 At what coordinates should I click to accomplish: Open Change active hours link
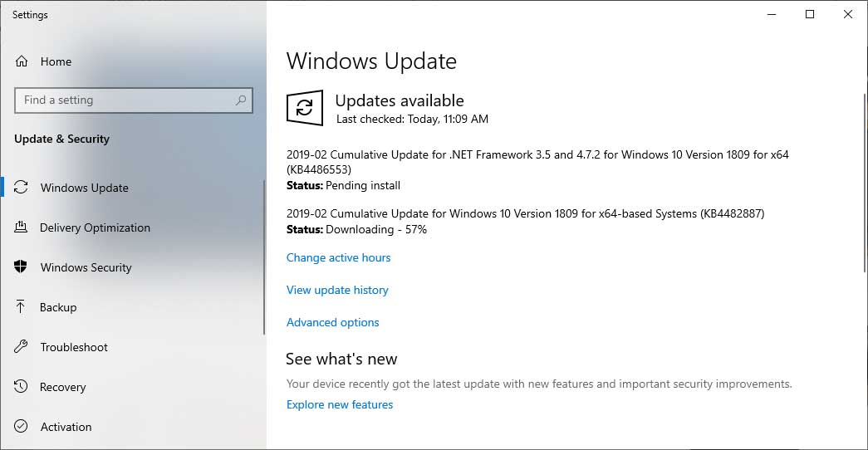pos(338,257)
